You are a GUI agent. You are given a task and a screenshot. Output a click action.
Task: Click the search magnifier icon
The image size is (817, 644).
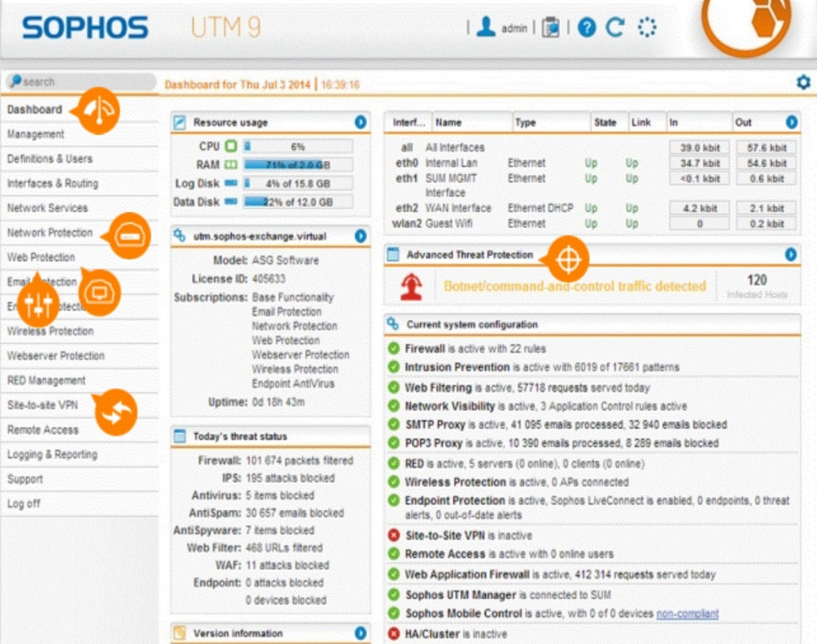pyautogui.click(x=15, y=81)
